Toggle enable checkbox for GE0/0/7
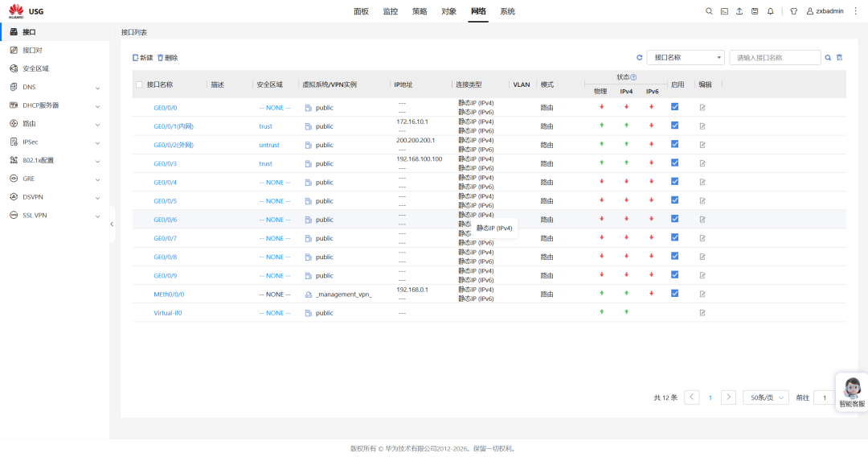The width and height of the screenshot is (868, 457). pyautogui.click(x=674, y=237)
